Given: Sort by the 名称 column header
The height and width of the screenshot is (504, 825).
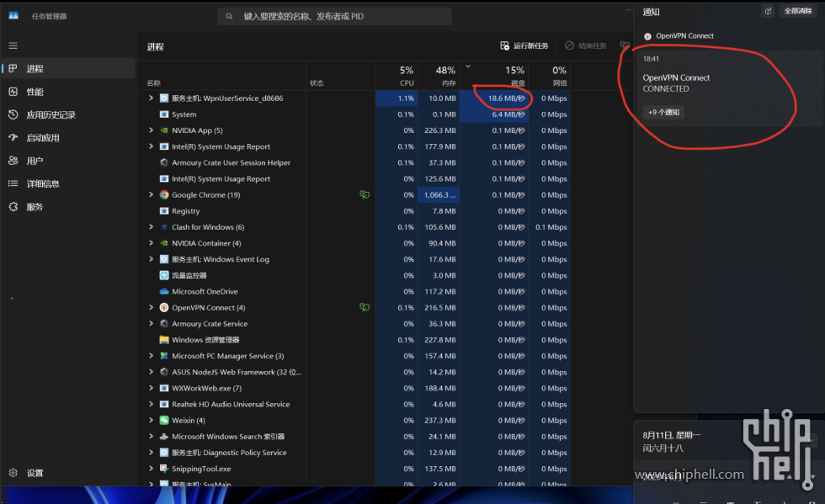Looking at the screenshot, I should tap(153, 83).
